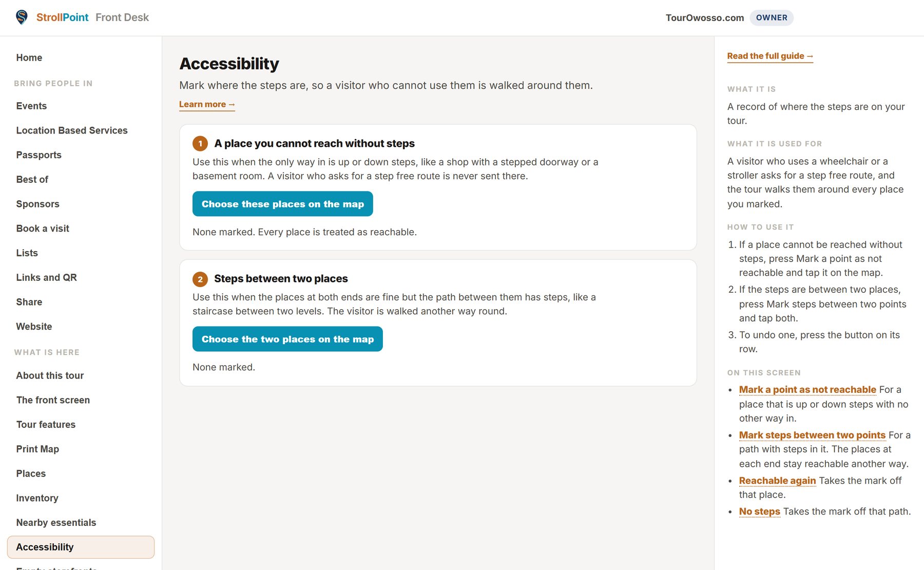
Task: Click Mark steps between two points link
Action: coord(812,435)
